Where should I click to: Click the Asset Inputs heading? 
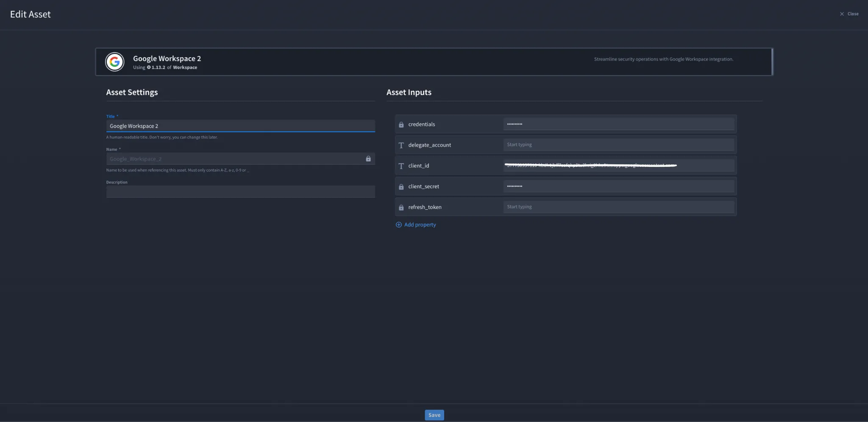tap(409, 92)
